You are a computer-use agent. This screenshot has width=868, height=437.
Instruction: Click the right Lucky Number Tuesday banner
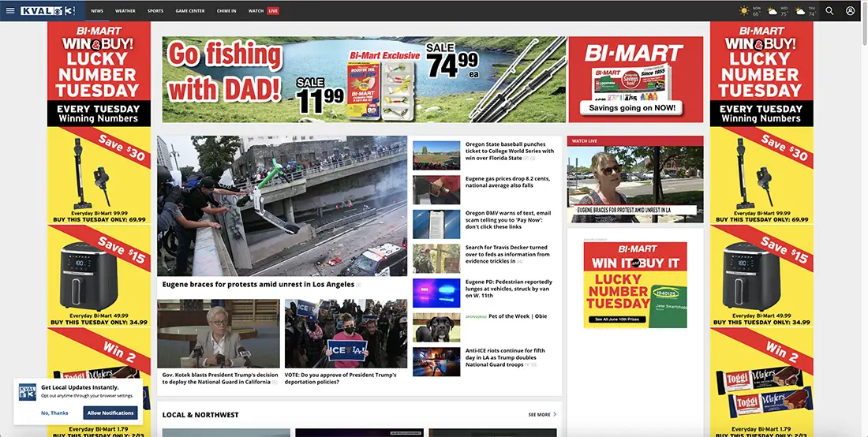(x=761, y=74)
